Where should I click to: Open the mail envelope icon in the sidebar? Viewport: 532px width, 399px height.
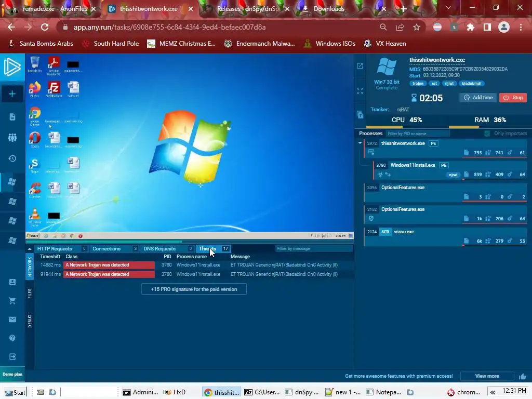click(x=12, y=320)
